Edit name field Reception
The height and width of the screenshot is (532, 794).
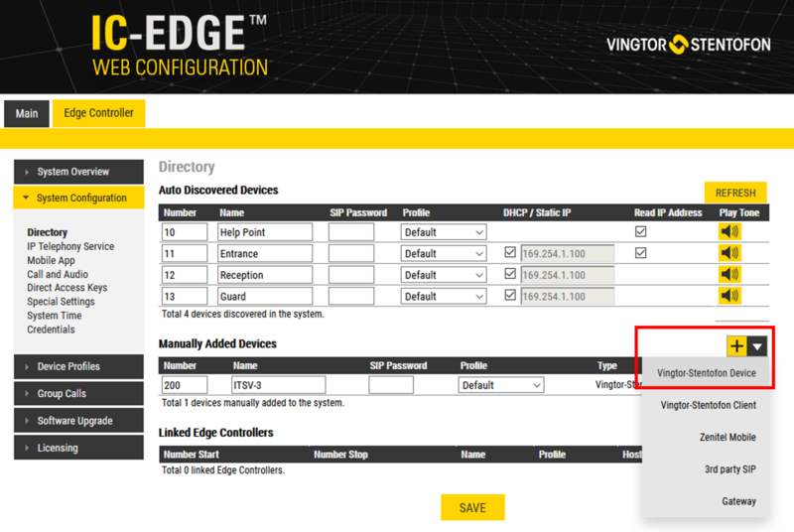[x=265, y=275]
